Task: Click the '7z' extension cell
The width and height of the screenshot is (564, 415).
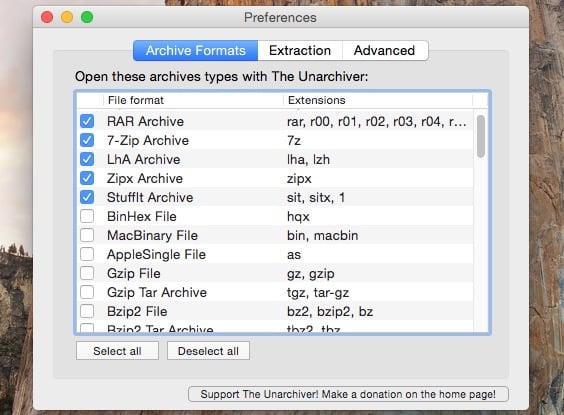Action: 294,141
